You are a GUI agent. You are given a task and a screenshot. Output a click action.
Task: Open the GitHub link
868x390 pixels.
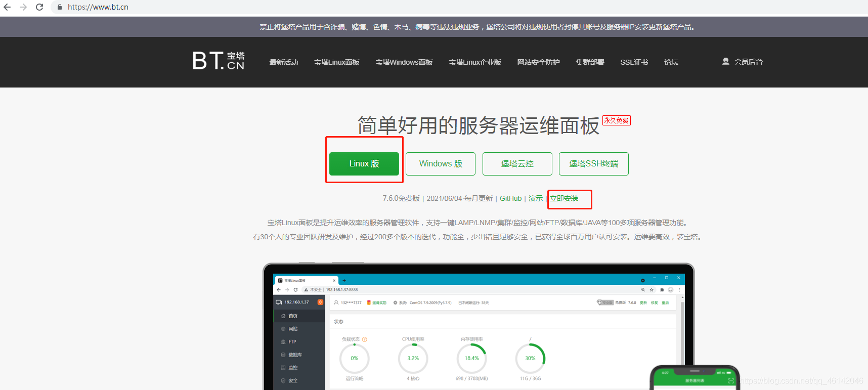(510, 198)
